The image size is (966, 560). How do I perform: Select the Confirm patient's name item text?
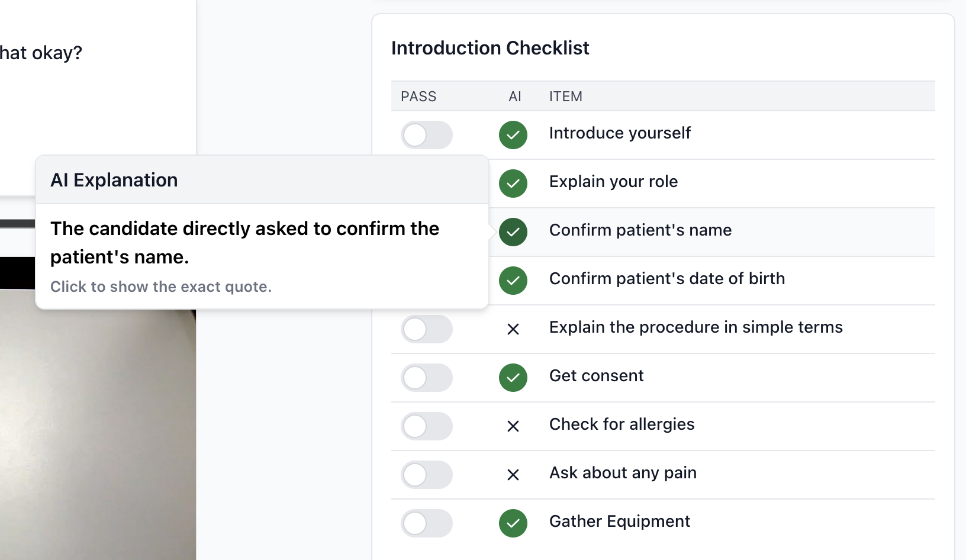click(x=640, y=230)
